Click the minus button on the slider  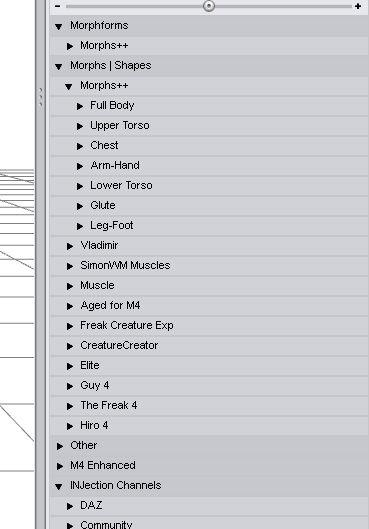[x=57, y=6]
